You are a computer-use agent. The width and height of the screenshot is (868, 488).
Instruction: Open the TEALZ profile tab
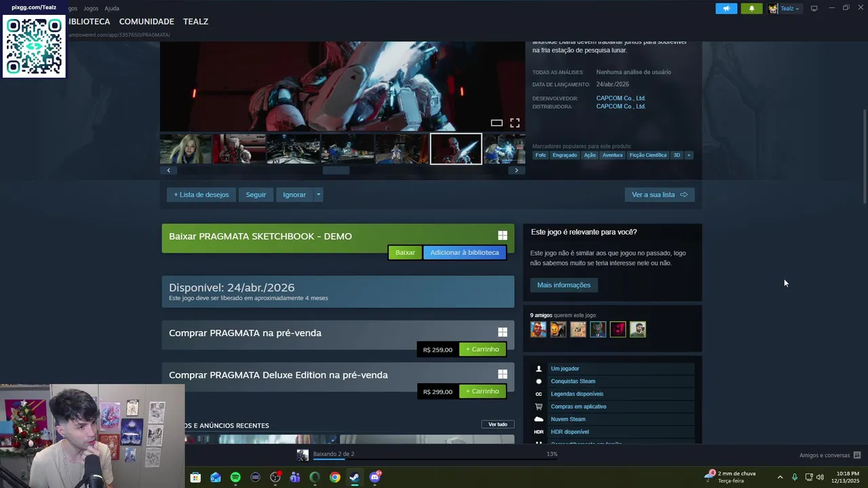click(195, 22)
